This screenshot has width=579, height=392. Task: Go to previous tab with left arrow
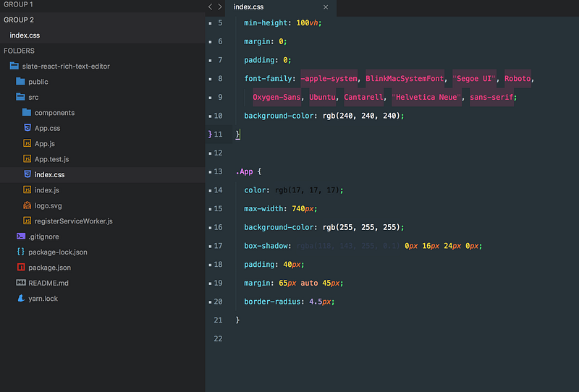[x=211, y=7]
